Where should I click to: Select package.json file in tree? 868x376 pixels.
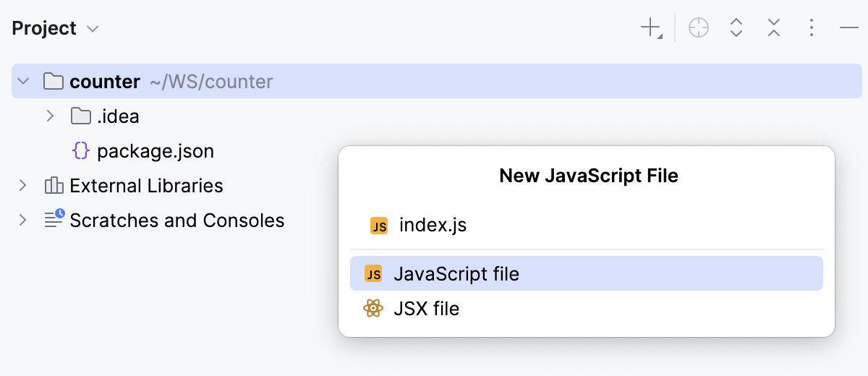tap(156, 151)
